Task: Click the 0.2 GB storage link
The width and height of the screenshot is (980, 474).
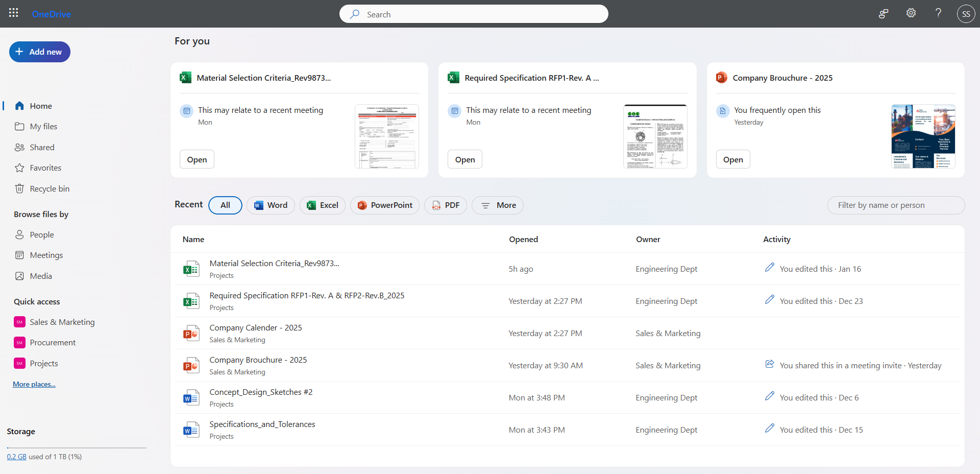Action: [x=17, y=457]
